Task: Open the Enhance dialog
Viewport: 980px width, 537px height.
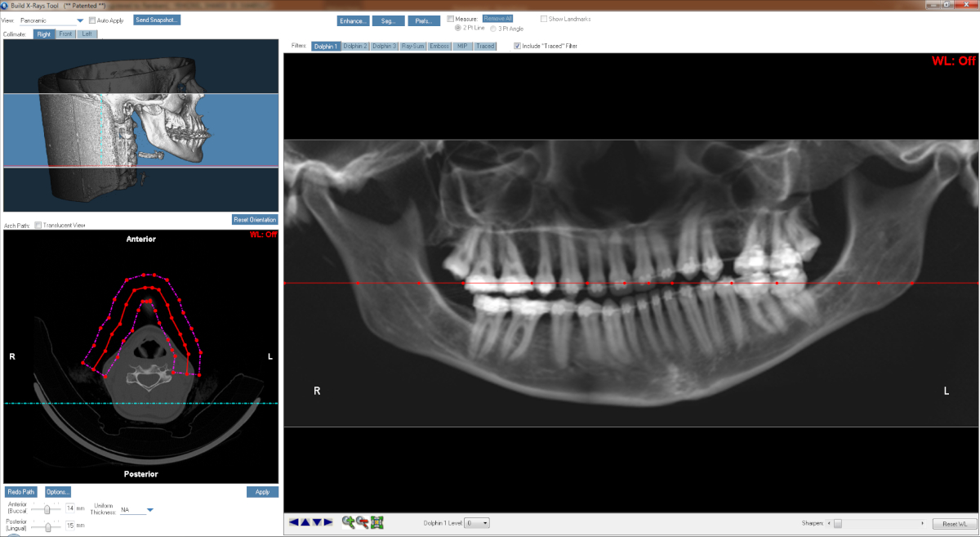Action: pyautogui.click(x=354, y=21)
